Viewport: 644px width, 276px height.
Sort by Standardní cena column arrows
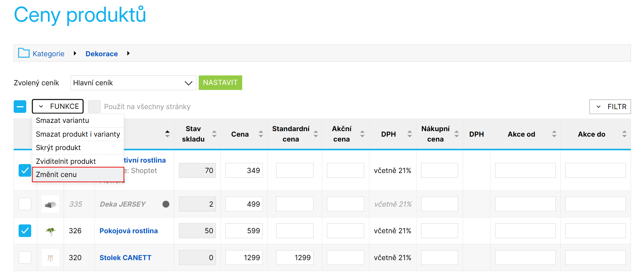click(x=316, y=134)
